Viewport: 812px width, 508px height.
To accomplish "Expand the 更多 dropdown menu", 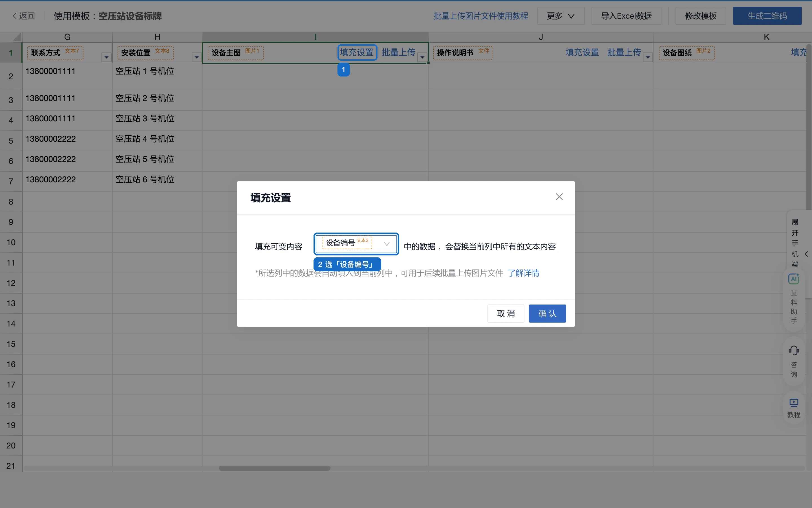I will [x=561, y=16].
